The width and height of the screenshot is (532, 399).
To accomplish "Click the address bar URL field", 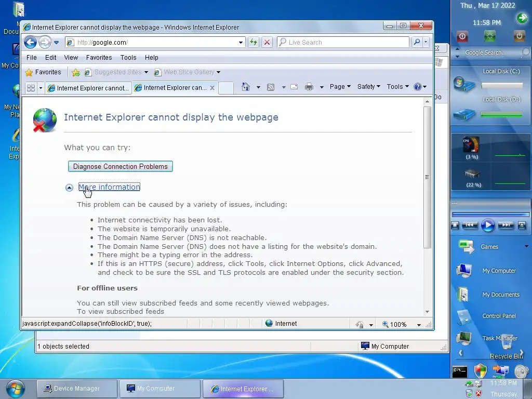I will tap(155, 43).
